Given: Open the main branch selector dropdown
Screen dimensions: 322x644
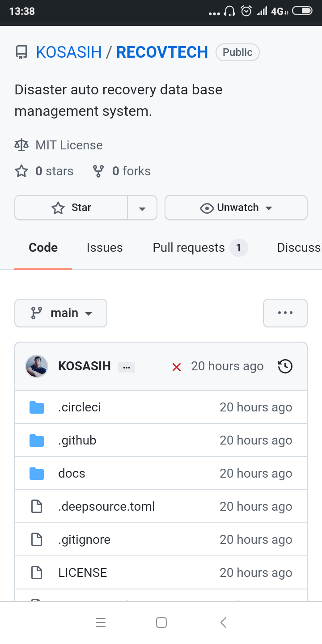Looking at the screenshot, I should (x=61, y=313).
